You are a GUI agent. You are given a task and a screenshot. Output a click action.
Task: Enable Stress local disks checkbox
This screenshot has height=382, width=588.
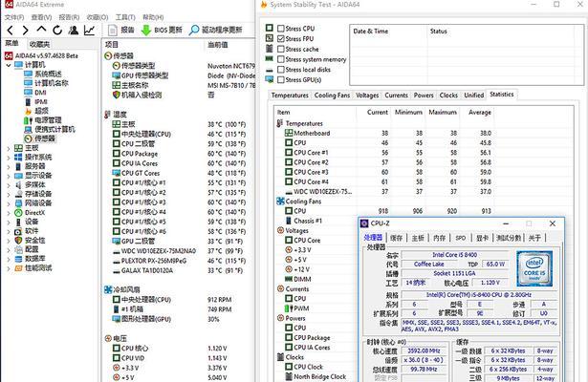coord(281,70)
